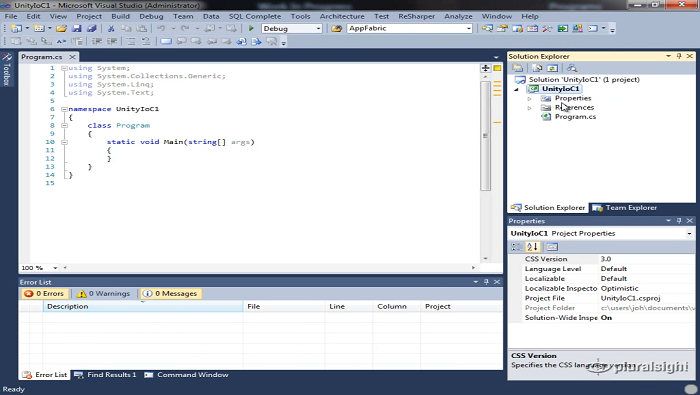Image resolution: width=700 pixels, height=395 pixels.
Task: Click the Undo arrow icon
Action: tap(161, 29)
